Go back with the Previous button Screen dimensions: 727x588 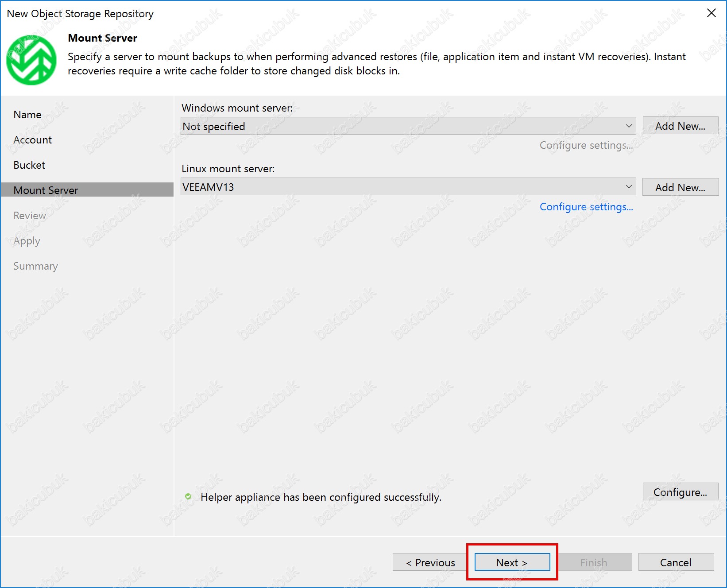430,562
